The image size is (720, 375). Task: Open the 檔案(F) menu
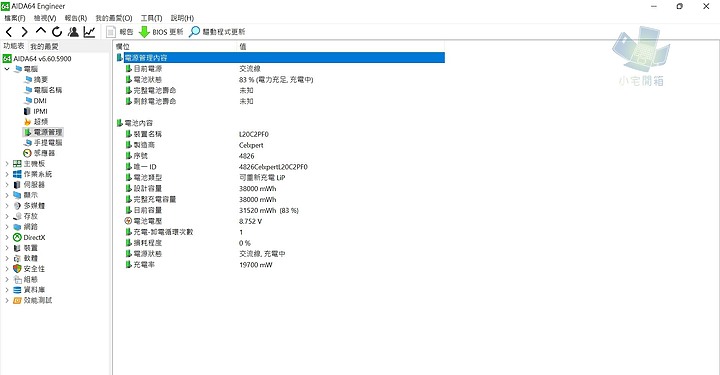15,18
